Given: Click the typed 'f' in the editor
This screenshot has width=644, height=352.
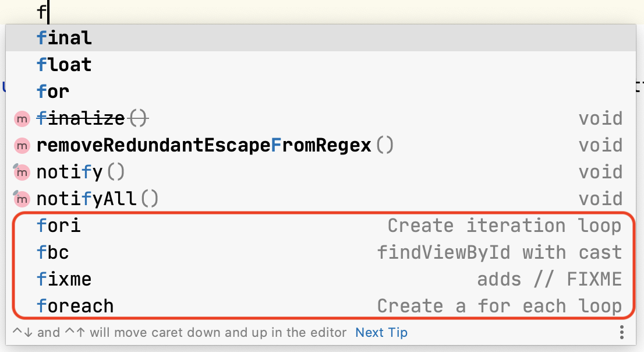Looking at the screenshot, I should 41,11.
